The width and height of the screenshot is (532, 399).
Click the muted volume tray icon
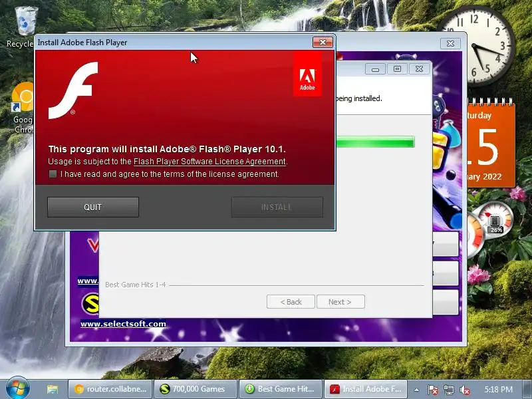[464, 390]
